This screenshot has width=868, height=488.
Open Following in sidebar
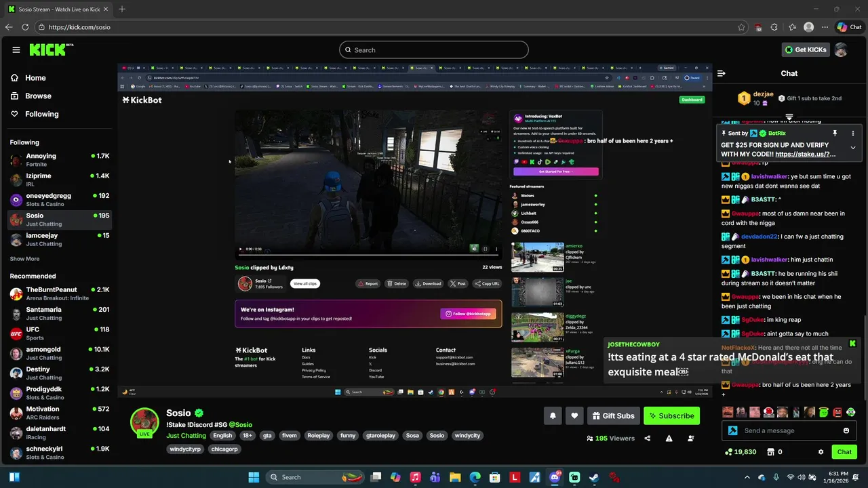[35, 114]
